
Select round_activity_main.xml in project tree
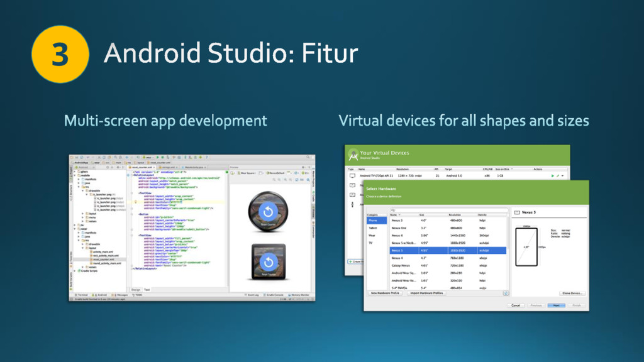[x=106, y=263]
